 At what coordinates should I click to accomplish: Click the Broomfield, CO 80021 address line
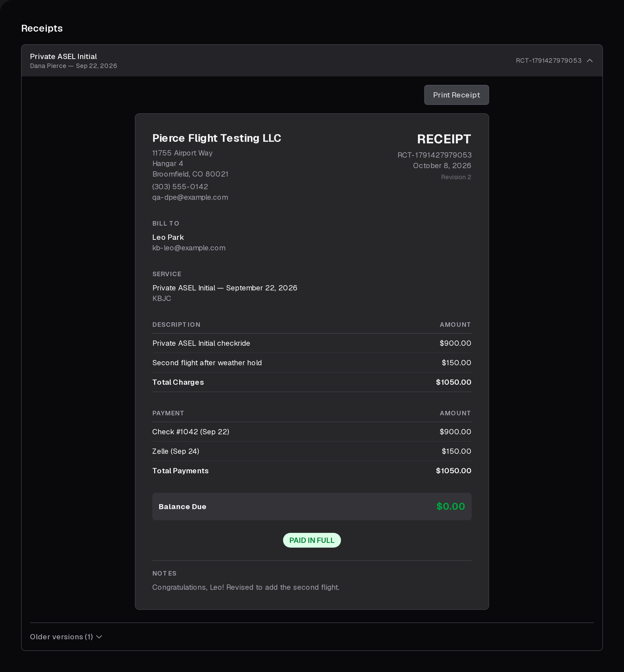pos(191,174)
